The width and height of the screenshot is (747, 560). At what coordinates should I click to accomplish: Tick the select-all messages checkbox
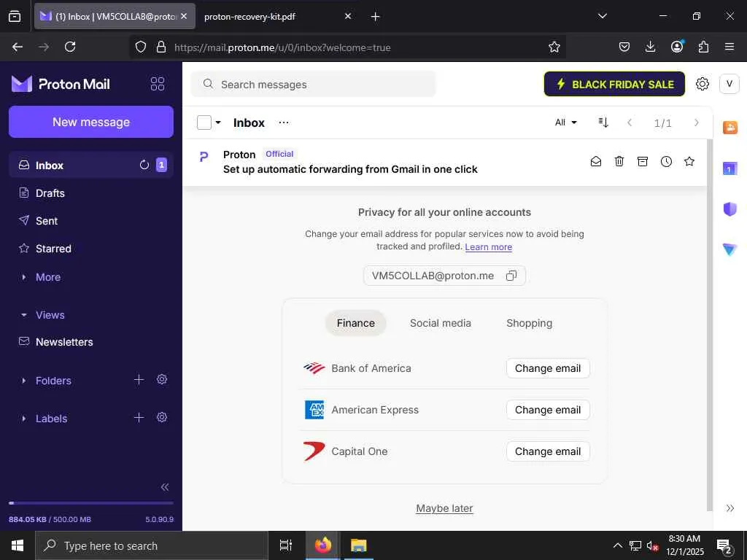click(x=204, y=122)
